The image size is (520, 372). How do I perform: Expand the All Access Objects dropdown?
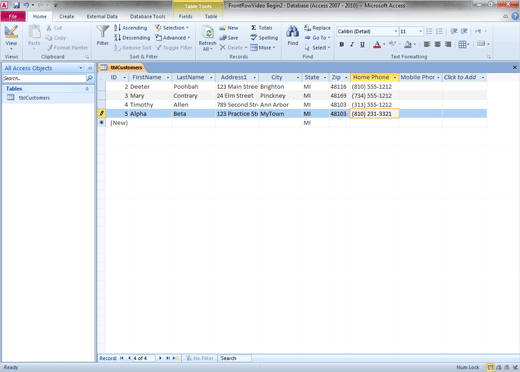click(x=80, y=68)
